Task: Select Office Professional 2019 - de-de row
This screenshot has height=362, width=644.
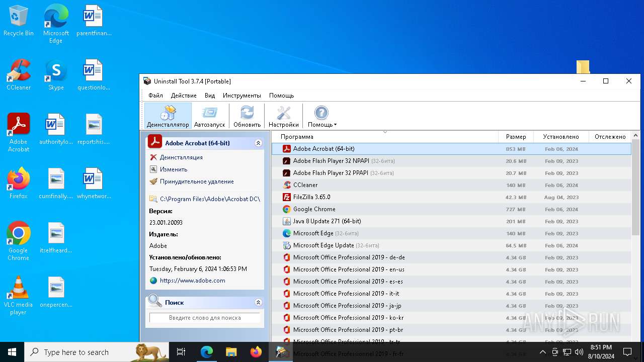Action: click(451, 257)
